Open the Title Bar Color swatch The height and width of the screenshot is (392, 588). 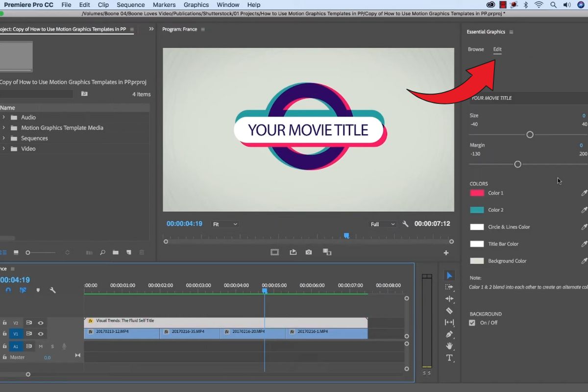pyautogui.click(x=477, y=244)
